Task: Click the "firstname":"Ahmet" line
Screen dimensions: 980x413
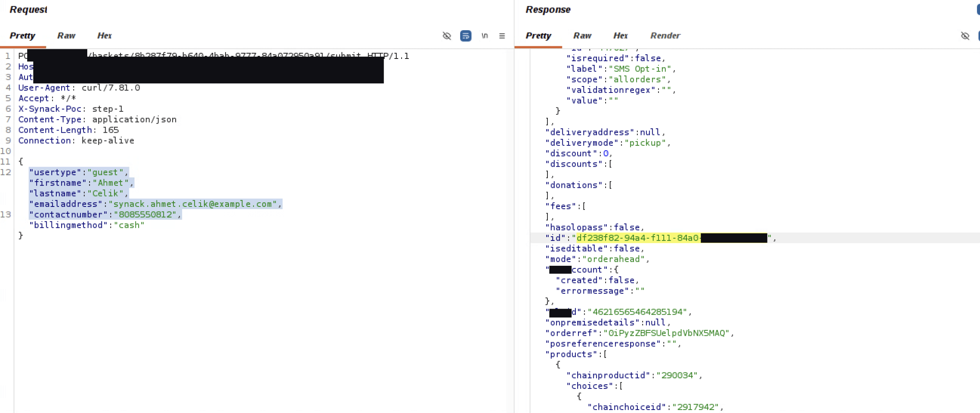Action: tap(81, 183)
